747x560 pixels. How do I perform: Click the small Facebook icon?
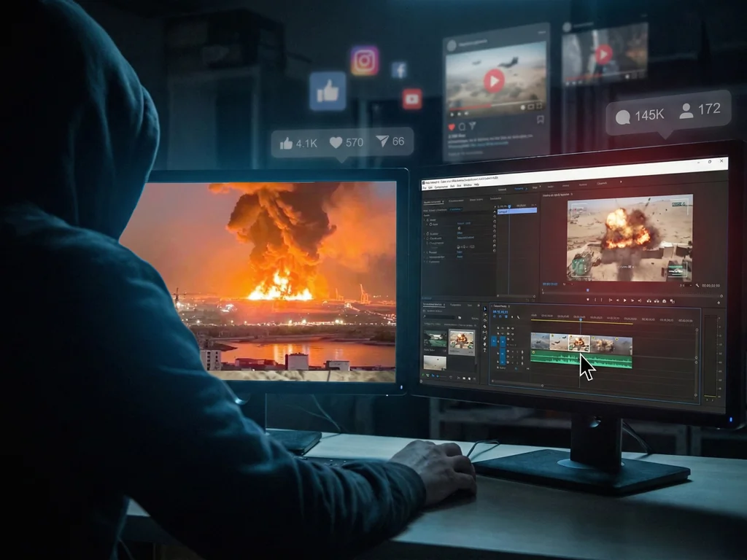(398, 70)
